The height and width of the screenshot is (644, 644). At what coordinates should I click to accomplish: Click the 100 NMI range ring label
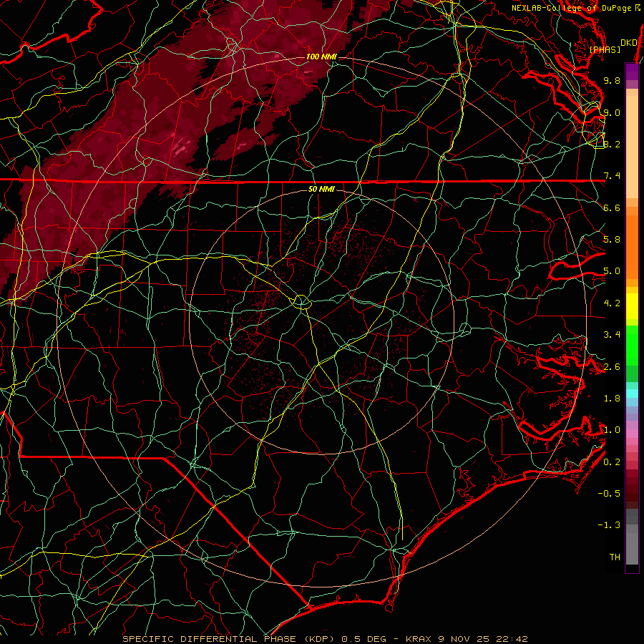(321, 57)
